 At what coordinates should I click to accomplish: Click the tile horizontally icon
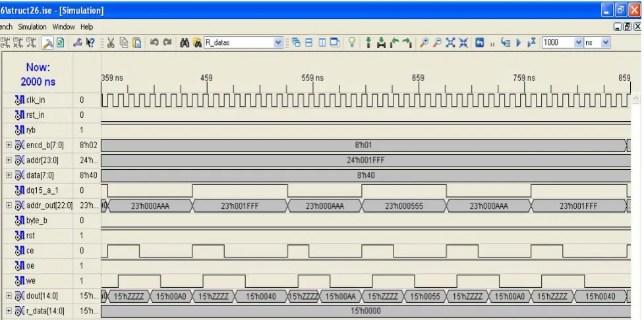(x=309, y=43)
